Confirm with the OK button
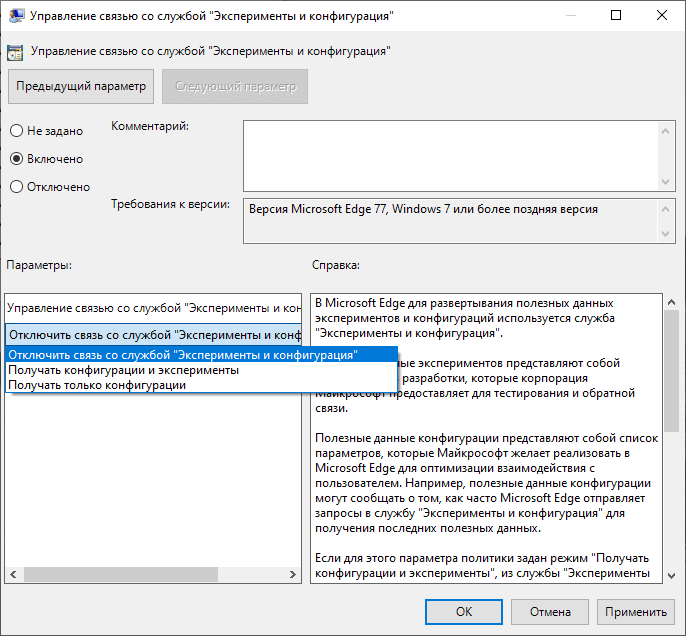 pyautogui.click(x=464, y=612)
